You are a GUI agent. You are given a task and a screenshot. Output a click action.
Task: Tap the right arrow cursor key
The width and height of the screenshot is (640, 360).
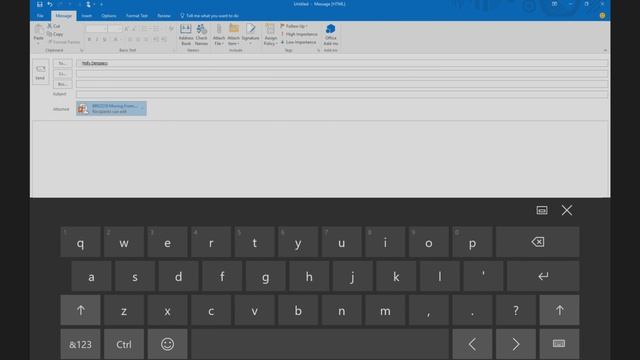(x=516, y=344)
